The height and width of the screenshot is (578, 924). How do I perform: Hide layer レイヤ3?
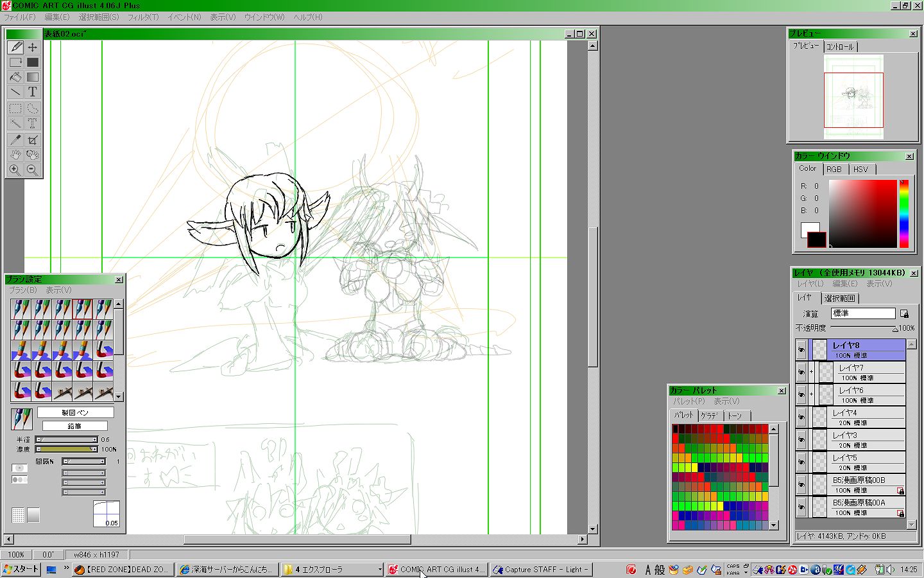801,440
